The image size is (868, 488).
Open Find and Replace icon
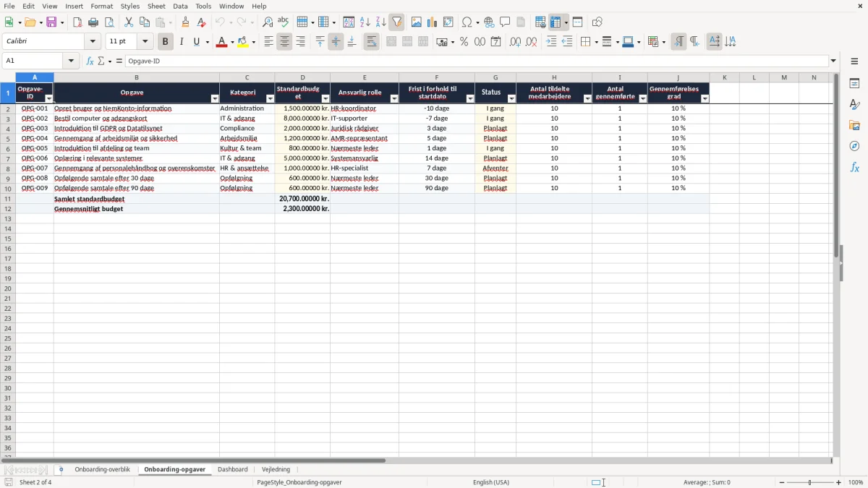point(268,22)
